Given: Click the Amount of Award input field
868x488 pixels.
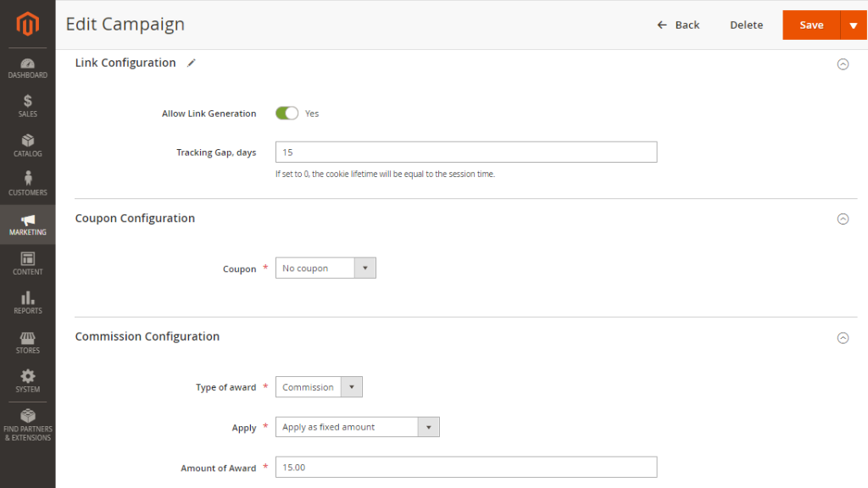Looking at the screenshot, I should 466,467.
